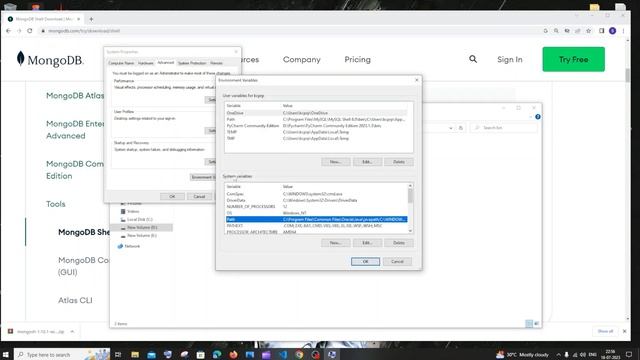This screenshot has height=360, width=640.
Task: Switch to the Computer Name tab
Action: (x=121, y=63)
